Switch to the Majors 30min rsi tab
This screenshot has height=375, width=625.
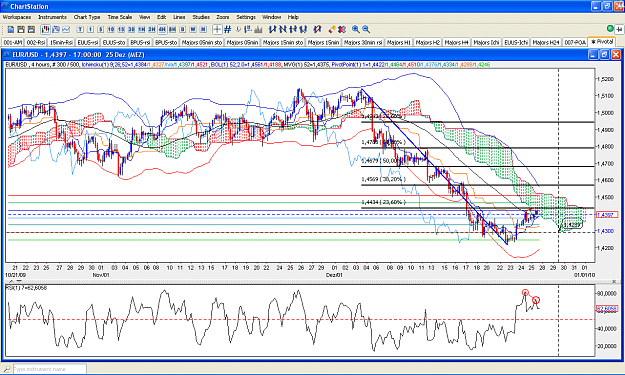click(363, 42)
